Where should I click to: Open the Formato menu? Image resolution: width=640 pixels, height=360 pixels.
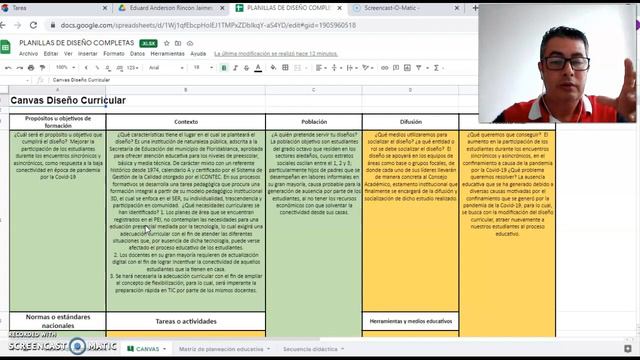(114, 53)
